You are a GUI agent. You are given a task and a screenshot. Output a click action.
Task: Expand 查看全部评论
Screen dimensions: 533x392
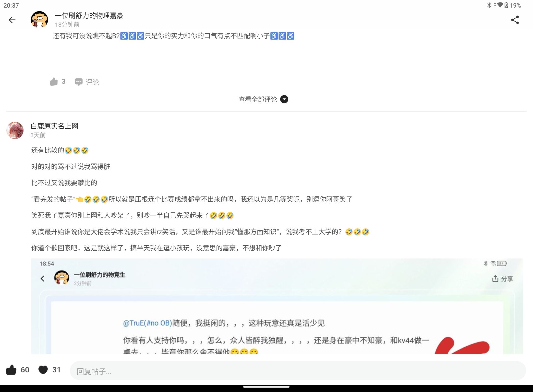[258, 99]
